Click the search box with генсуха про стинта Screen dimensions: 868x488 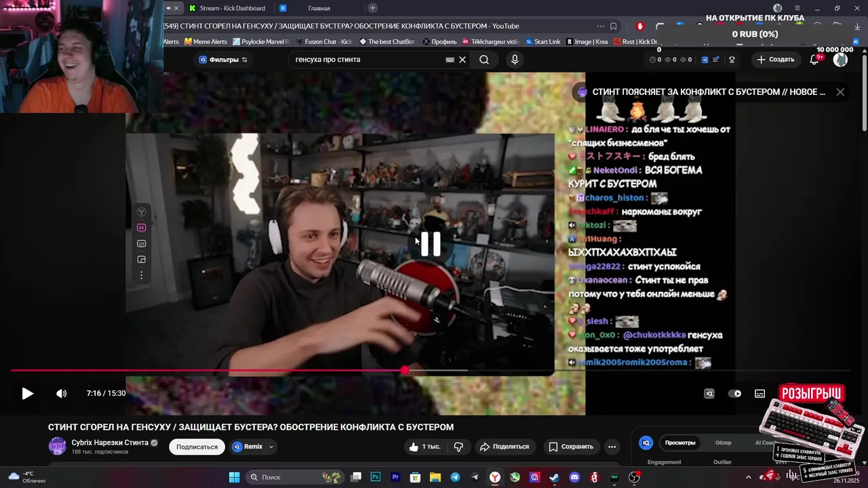pyautogui.click(x=370, y=60)
